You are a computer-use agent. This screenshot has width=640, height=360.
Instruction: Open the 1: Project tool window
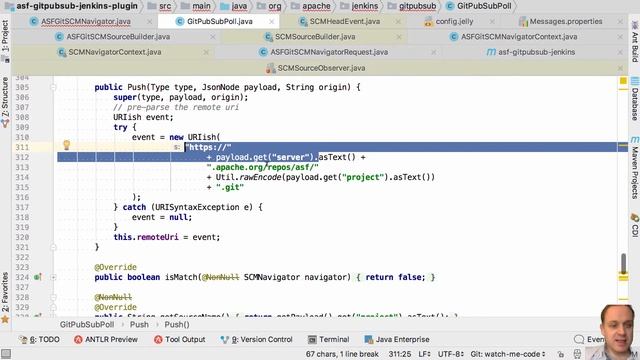[5, 40]
